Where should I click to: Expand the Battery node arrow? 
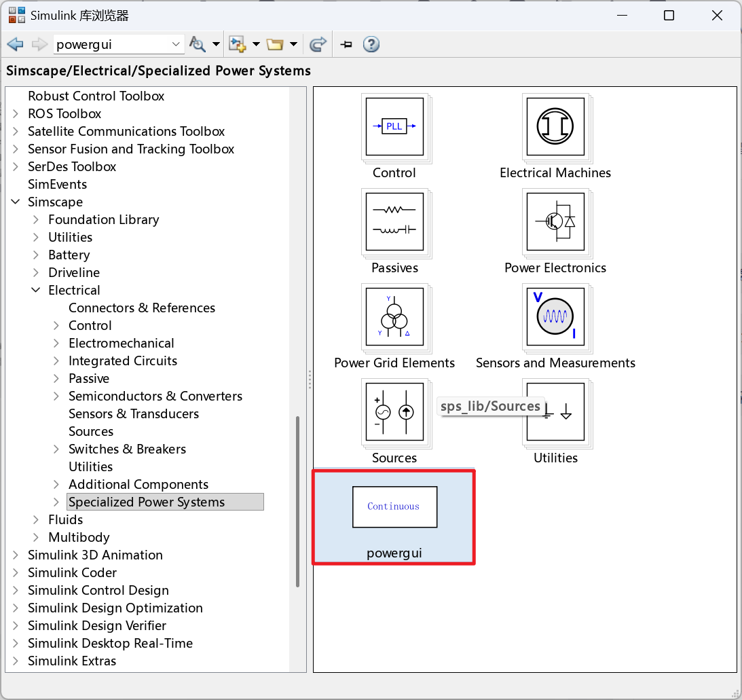pos(36,255)
